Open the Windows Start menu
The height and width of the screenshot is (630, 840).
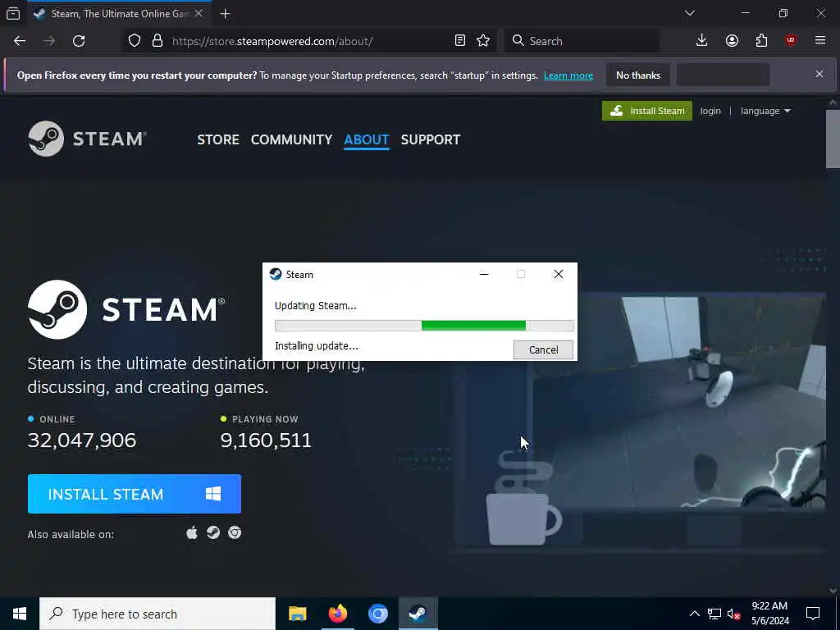[20, 614]
